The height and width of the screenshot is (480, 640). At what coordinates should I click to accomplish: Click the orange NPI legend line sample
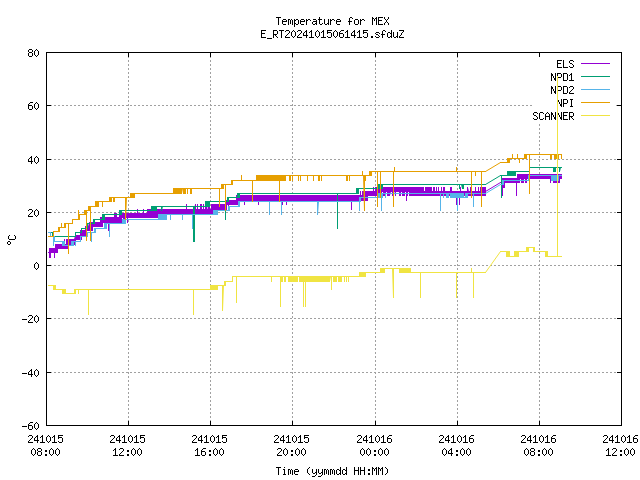tap(595, 102)
